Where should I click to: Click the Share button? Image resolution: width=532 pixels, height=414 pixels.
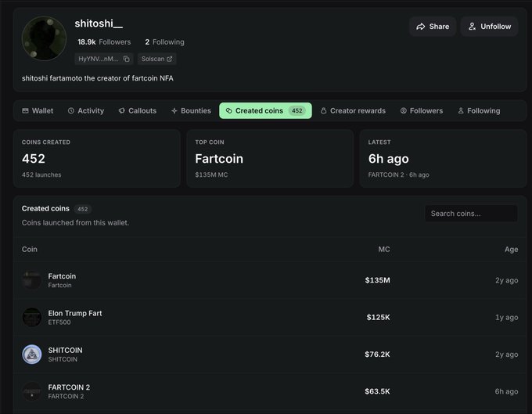[x=433, y=27]
